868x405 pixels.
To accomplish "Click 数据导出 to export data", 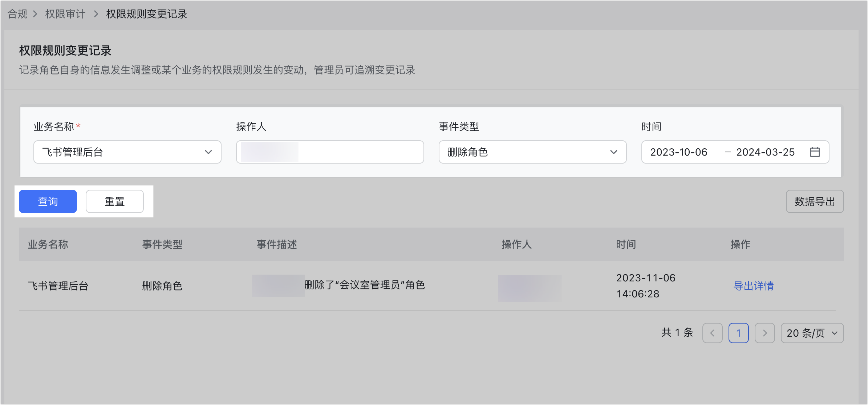I will 815,201.
